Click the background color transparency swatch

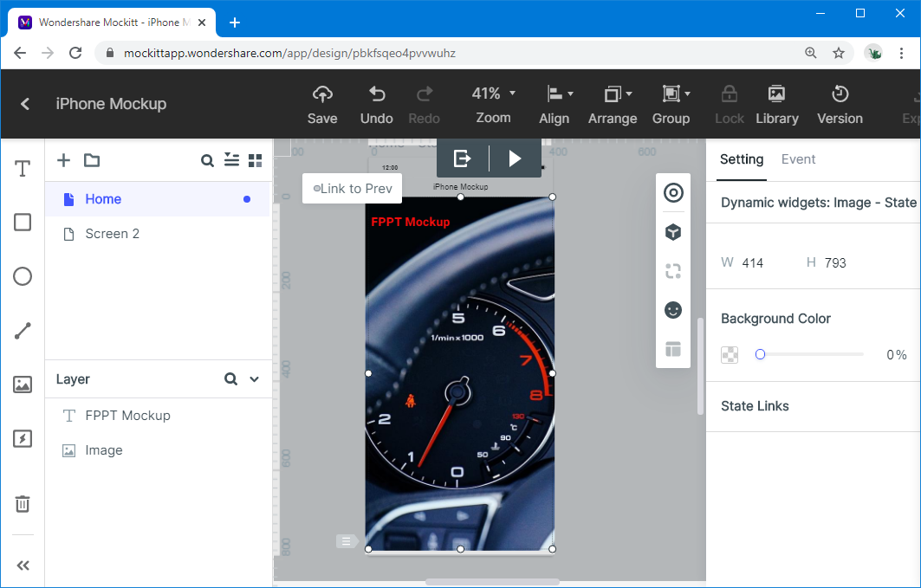pos(730,355)
